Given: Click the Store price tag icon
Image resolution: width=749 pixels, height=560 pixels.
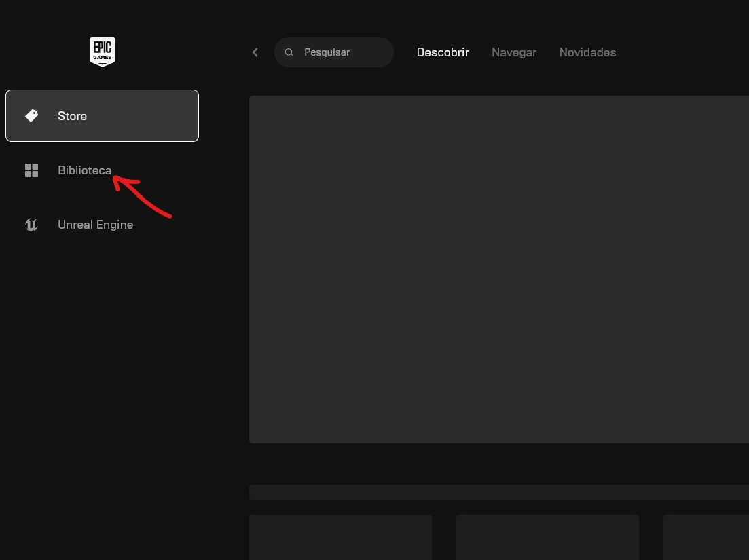Looking at the screenshot, I should 31,115.
